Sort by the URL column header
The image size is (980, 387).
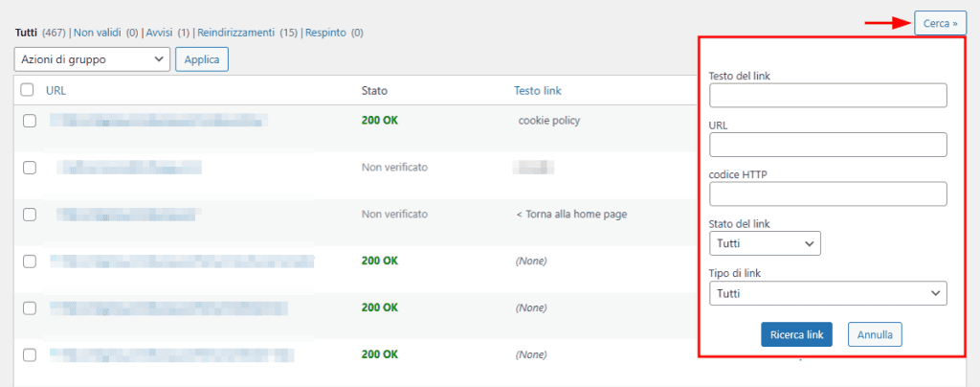(56, 90)
